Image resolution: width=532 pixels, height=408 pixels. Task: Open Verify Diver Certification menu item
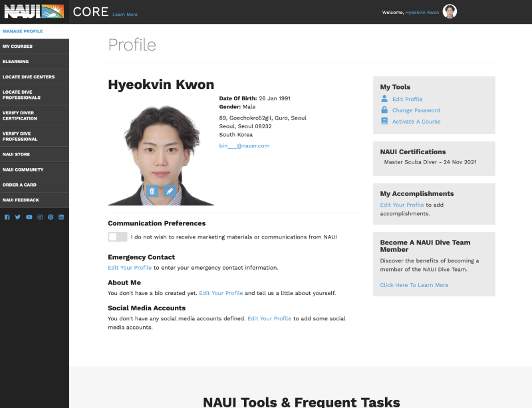tap(35, 116)
